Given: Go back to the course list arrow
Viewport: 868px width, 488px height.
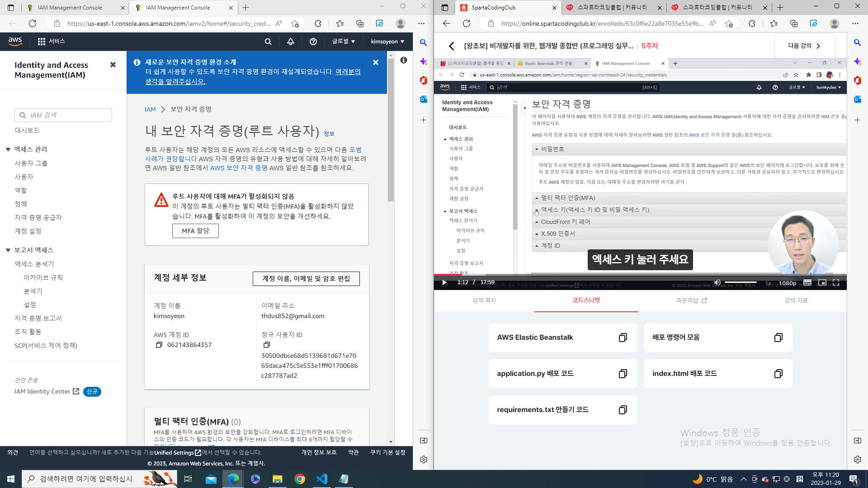Looking at the screenshot, I should (x=451, y=46).
